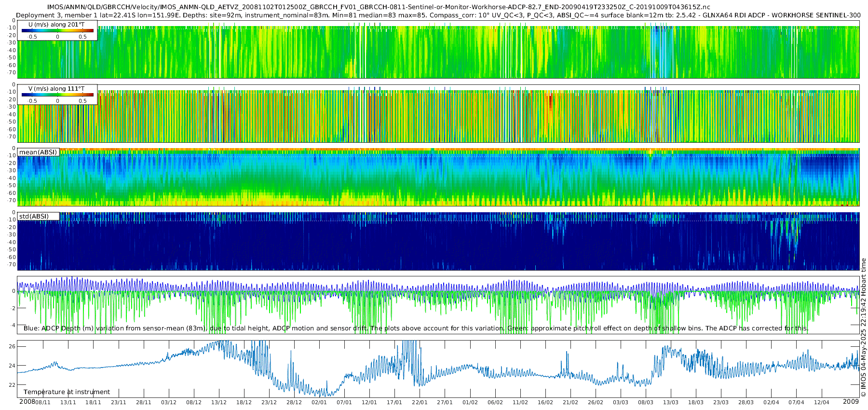Click the 03/12 date tick label
Screen dimensions: 868x410
pos(169,402)
